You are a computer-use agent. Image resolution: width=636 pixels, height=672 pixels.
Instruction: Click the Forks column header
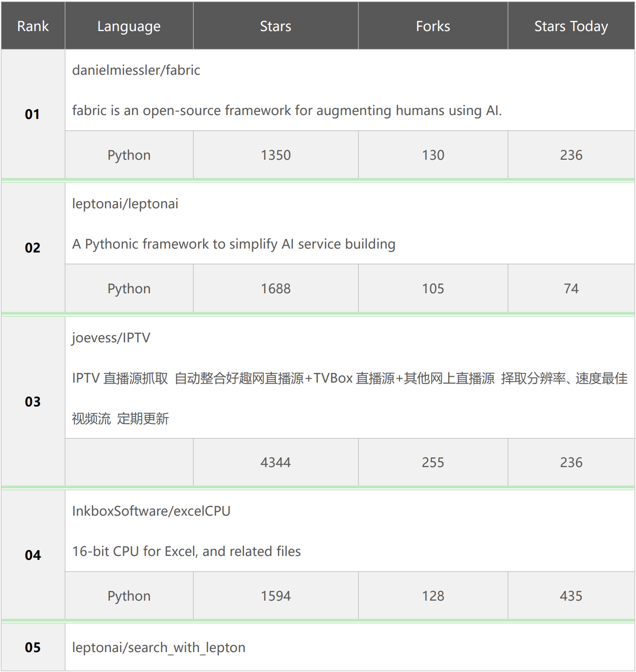(x=433, y=26)
